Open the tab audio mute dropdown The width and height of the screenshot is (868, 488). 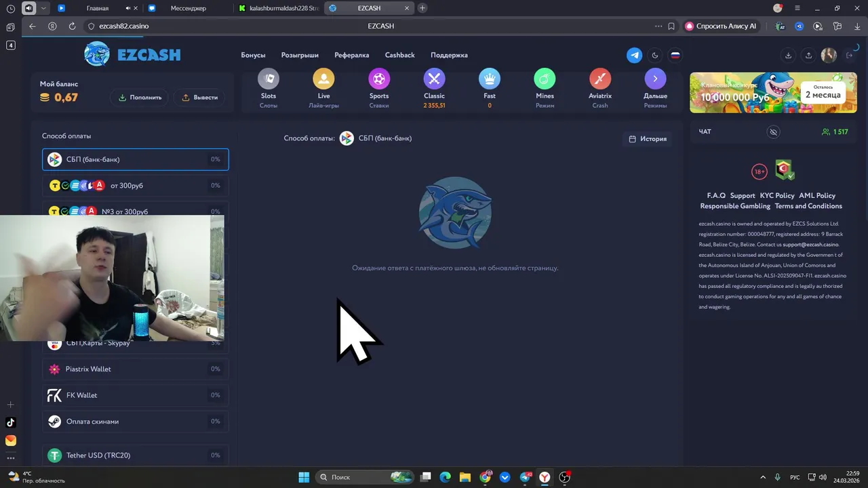click(44, 8)
